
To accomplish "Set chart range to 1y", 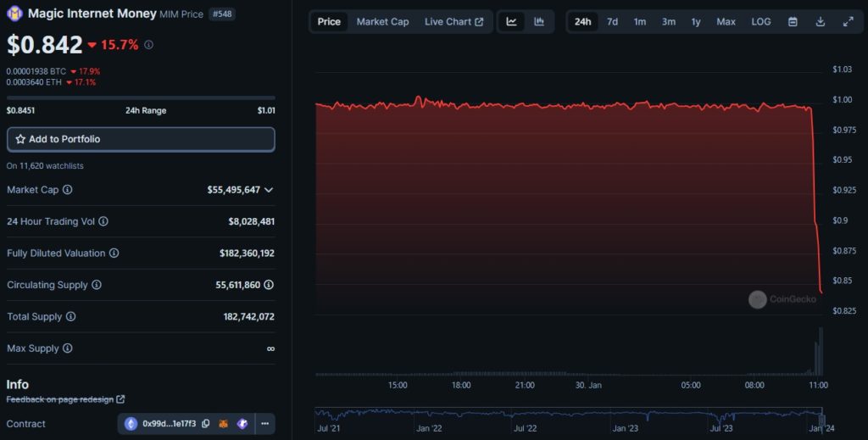I will (x=696, y=21).
